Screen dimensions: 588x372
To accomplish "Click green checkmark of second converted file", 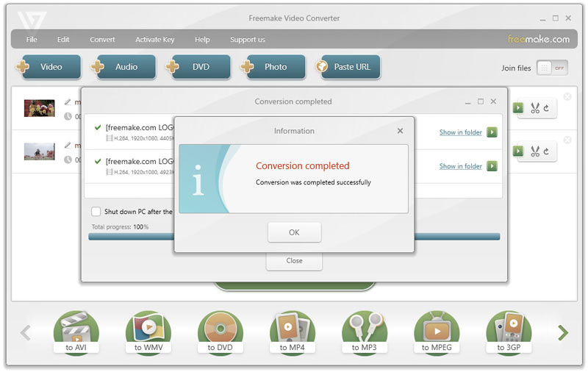I will point(98,161).
